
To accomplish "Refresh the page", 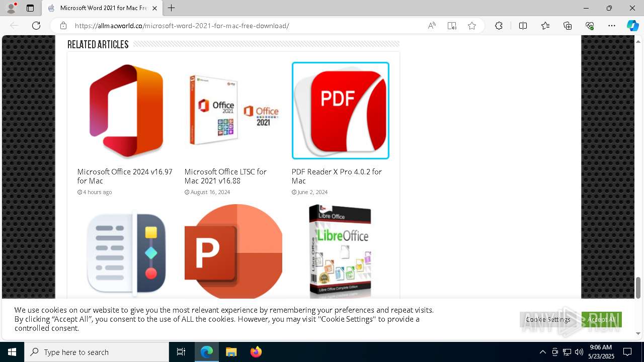I will [36, 26].
